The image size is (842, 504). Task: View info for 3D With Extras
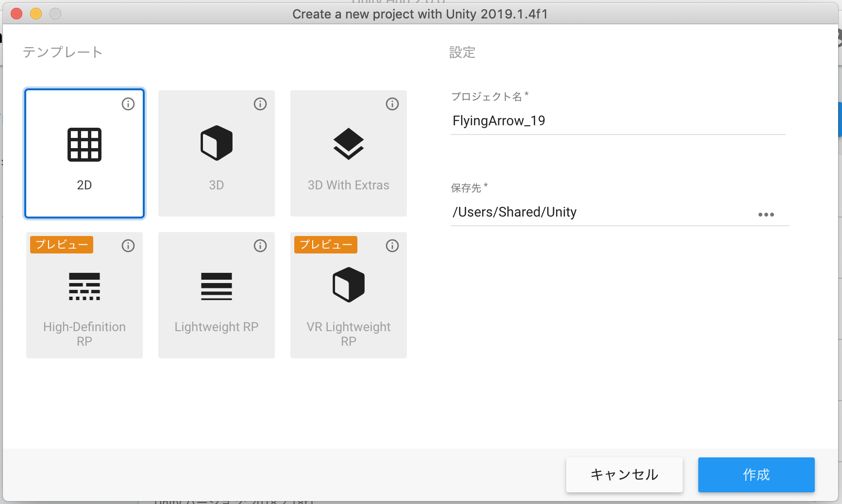pos(392,104)
